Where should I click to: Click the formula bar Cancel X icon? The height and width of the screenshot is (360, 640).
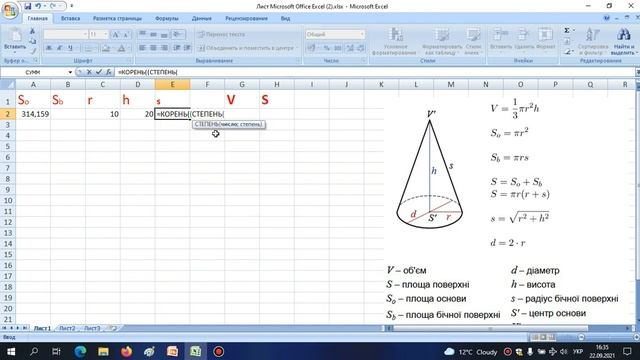pos(89,72)
